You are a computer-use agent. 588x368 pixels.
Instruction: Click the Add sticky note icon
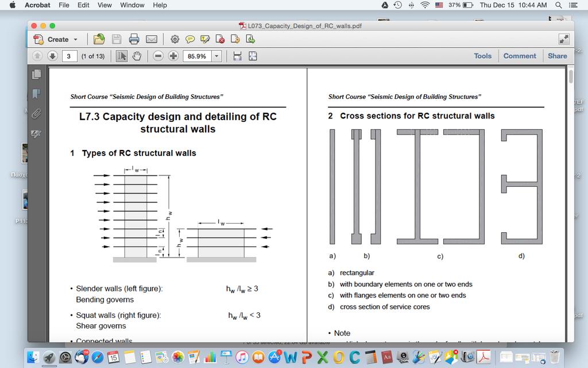click(190, 39)
